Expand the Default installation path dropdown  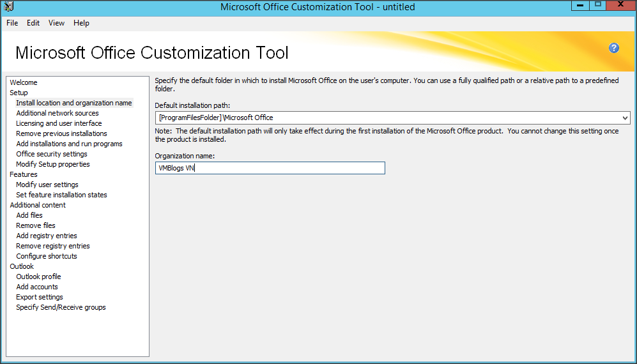click(x=624, y=118)
